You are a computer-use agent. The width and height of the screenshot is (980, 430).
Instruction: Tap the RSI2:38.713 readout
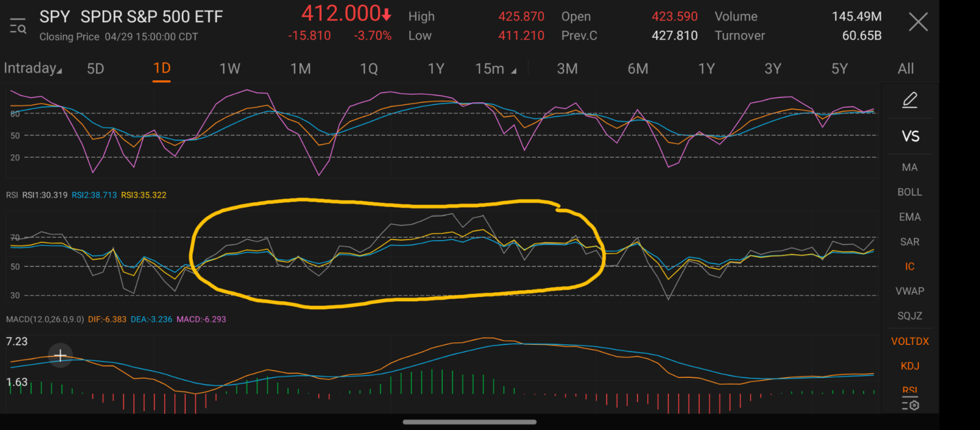pos(94,195)
